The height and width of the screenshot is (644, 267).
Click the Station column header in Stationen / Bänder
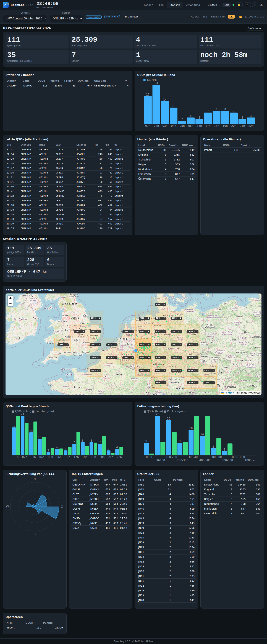coord(11,81)
